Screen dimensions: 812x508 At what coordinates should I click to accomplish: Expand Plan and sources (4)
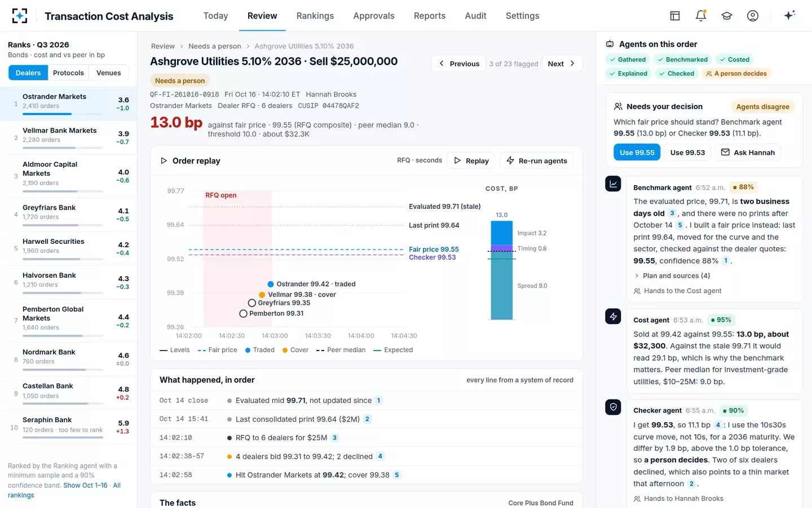(x=672, y=276)
